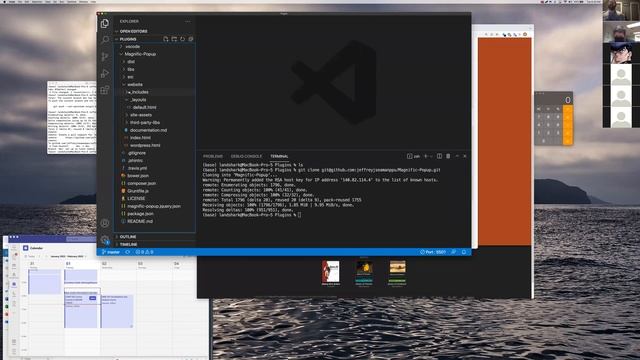The image size is (640, 360).
Task: Click the Calendar title in the Teams window
Action: tap(36, 248)
